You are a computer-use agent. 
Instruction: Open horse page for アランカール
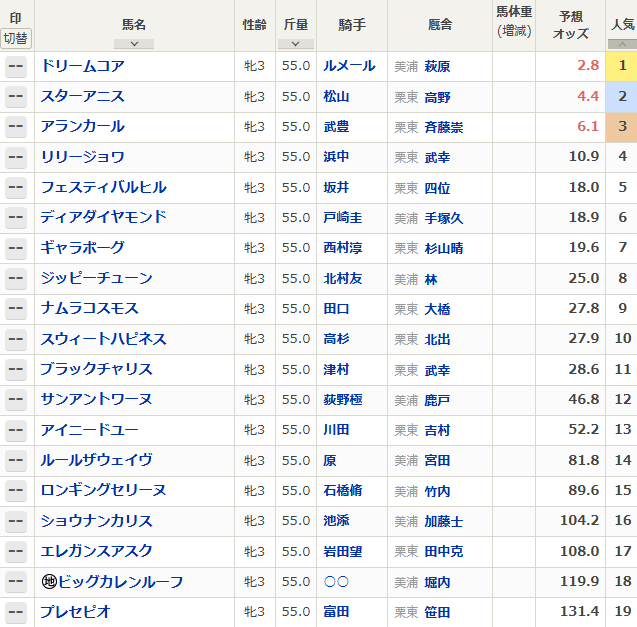83,127
